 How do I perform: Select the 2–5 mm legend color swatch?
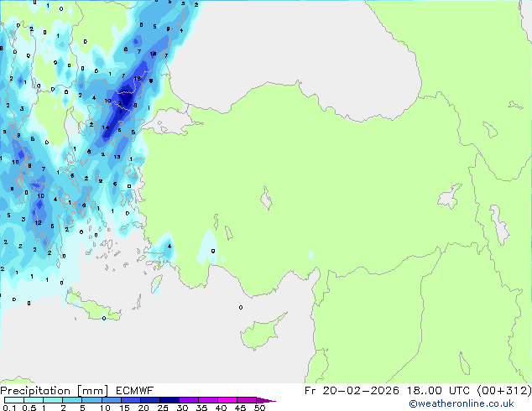(x=72, y=400)
